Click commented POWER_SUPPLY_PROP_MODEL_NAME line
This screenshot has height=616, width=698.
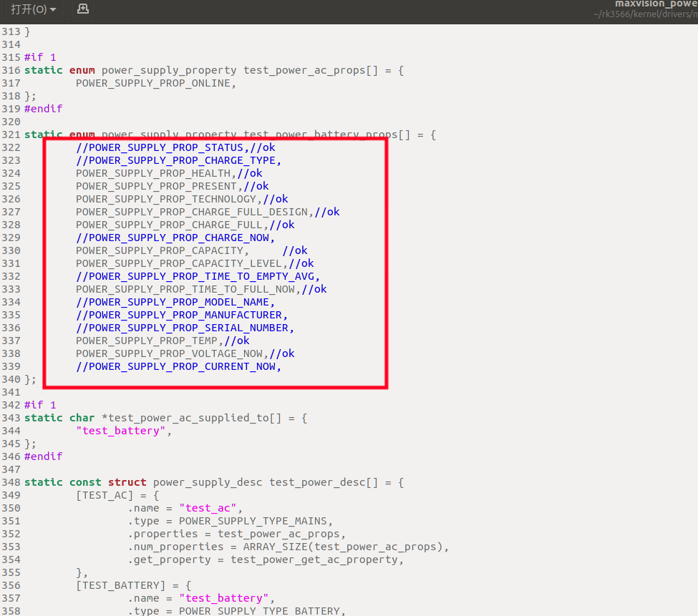coord(175,302)
